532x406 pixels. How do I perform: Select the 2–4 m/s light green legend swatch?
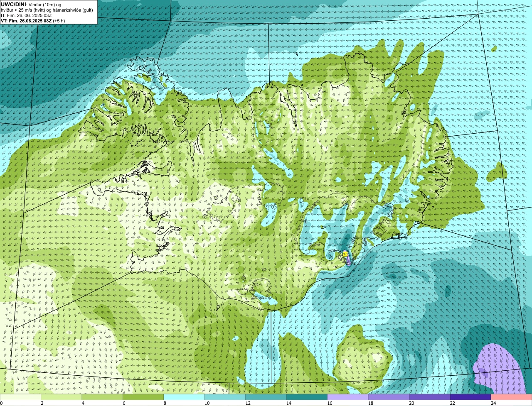pos(62,397)
